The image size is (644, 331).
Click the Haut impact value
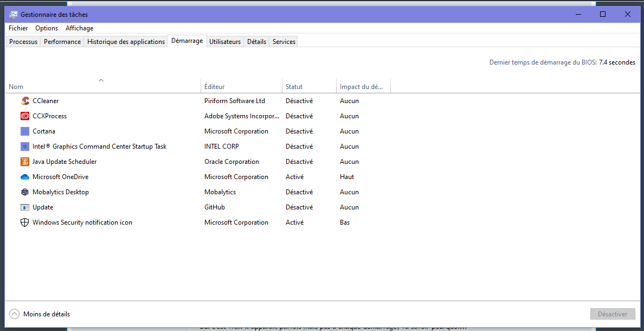pyautogui.click(x=347, y=177)
